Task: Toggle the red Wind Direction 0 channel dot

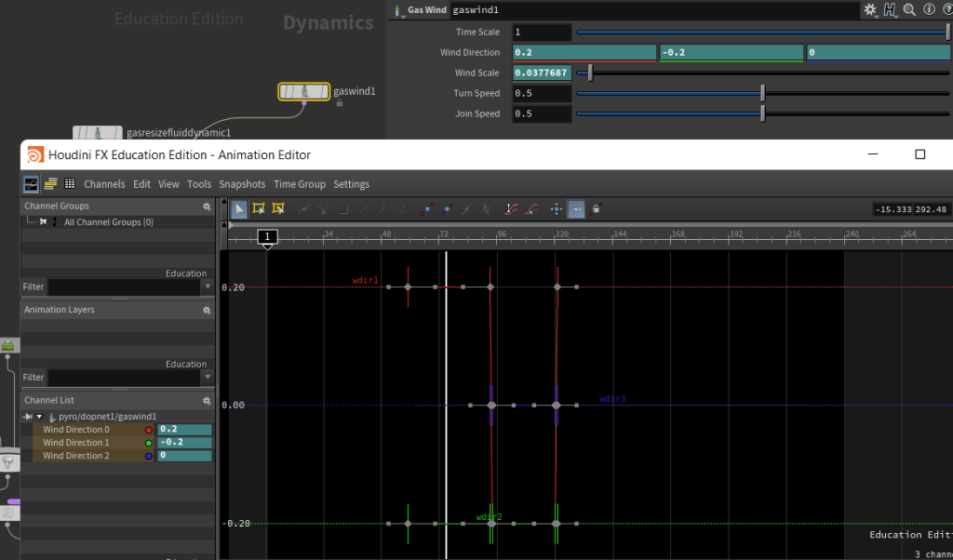Action: pos(148,430)
